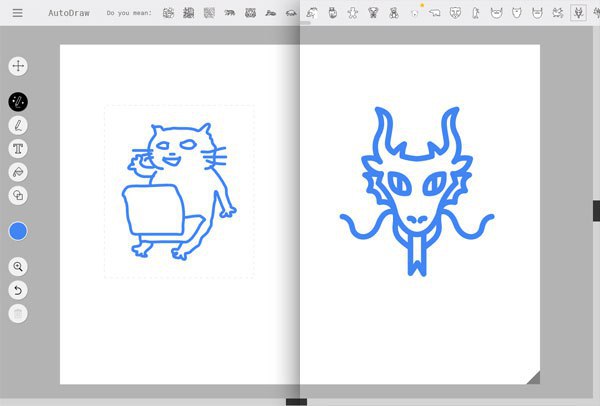600x406 pixels.
Task: Click the vertical scrollbar thumb
Action: click(597, 210)
